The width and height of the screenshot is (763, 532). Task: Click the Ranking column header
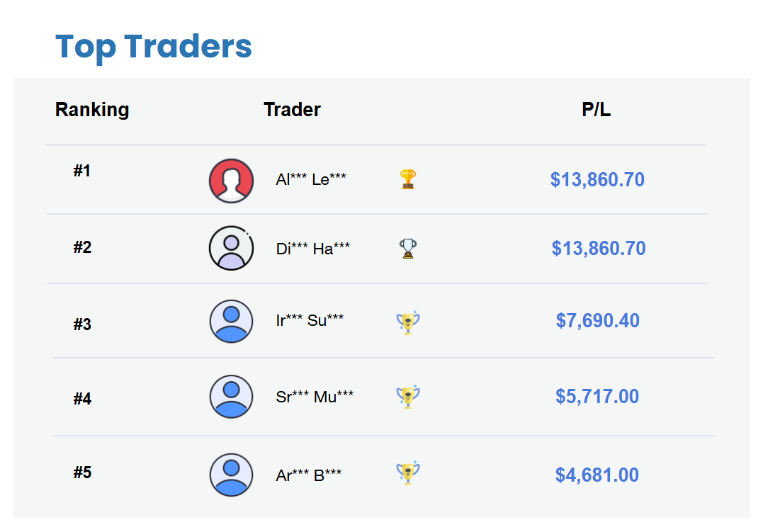(92, 110)
